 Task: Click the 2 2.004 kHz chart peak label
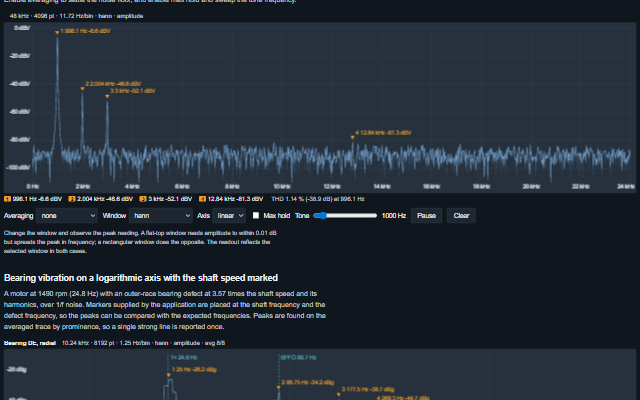tap(113, 84)
